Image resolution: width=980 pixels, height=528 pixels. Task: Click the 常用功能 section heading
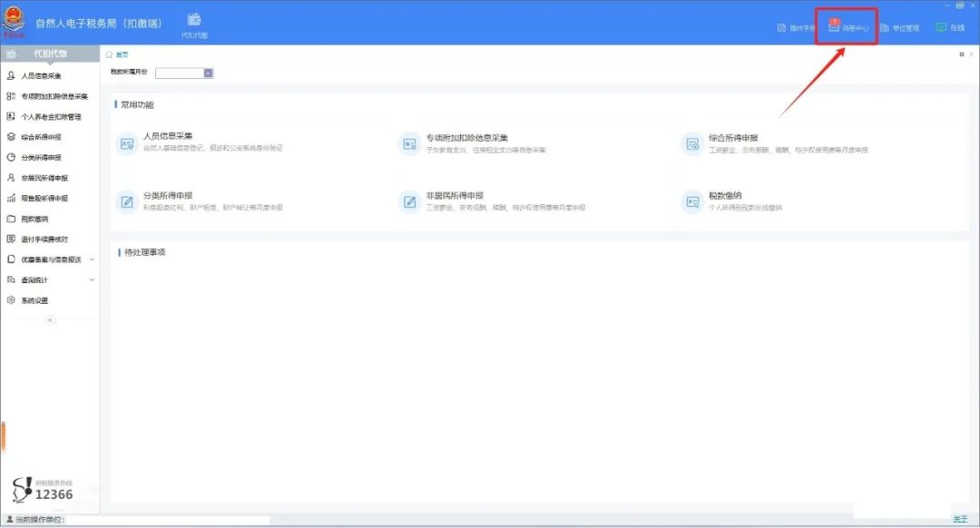coord(137,104)
